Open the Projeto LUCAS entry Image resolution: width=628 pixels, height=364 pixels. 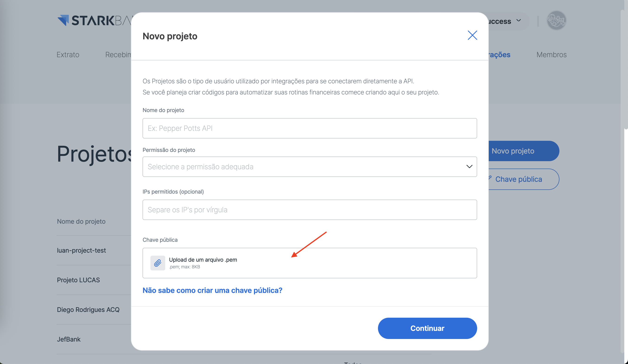click(x=79, y=280)
